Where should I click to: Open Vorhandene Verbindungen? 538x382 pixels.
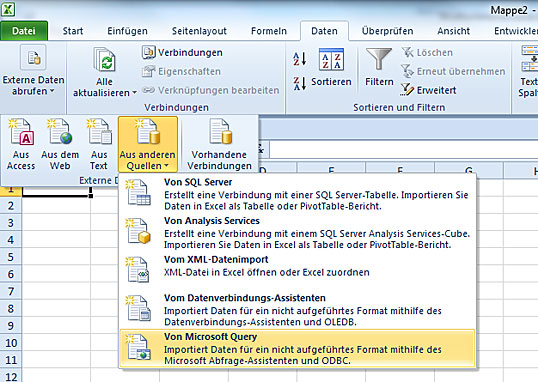pos(219,144)
